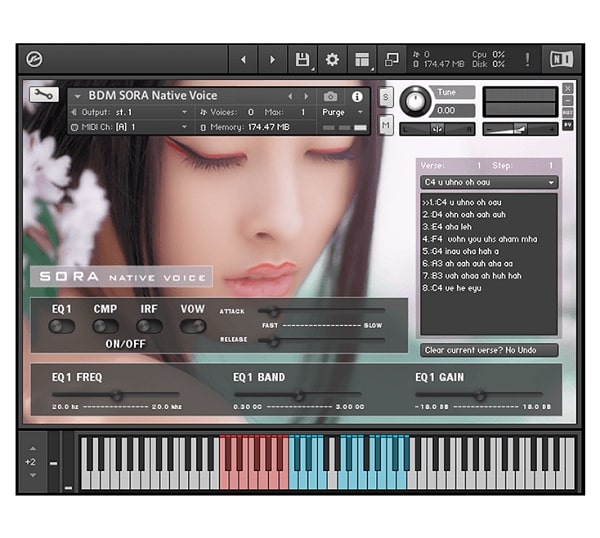Shift keyboard octave up arrow
The image size is (600, 538).
(33, 448)
